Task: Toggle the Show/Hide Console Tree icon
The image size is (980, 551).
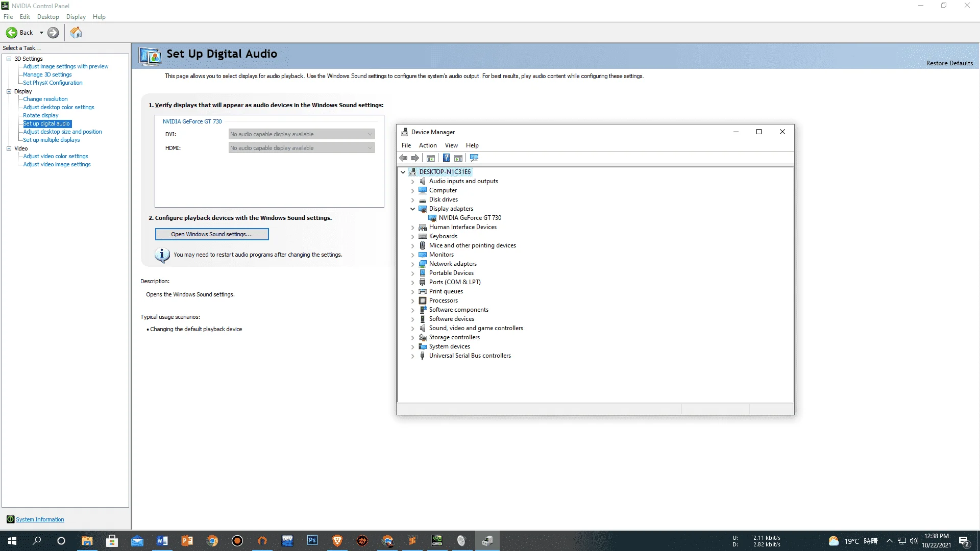Action: (431, 158)
